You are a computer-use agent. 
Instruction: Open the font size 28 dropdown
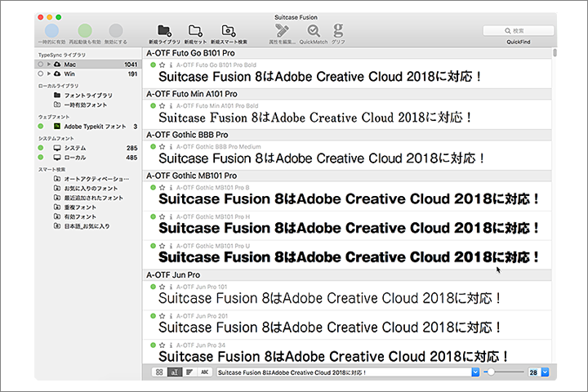pos(545,372)
